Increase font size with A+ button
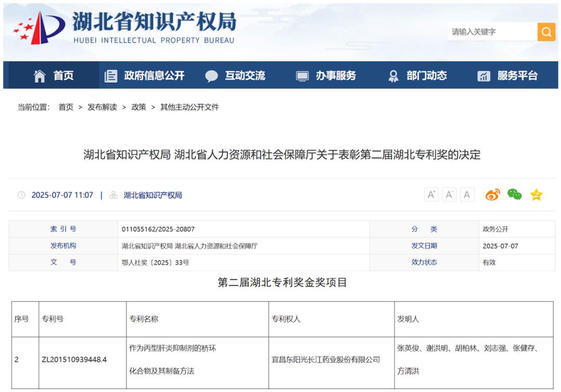 [x=431, y=195]
